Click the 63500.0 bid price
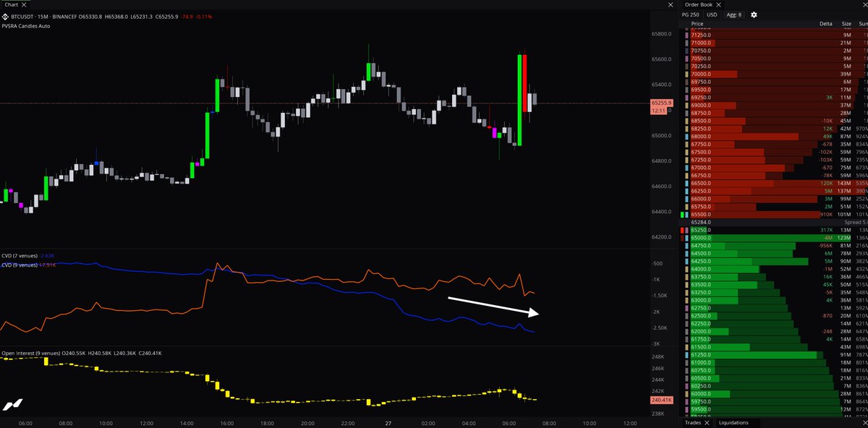868x428 pixels. 701,285
